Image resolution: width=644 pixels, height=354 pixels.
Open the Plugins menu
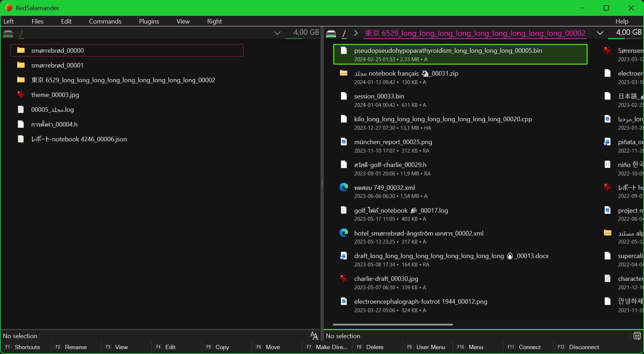[x=149, y=21]
